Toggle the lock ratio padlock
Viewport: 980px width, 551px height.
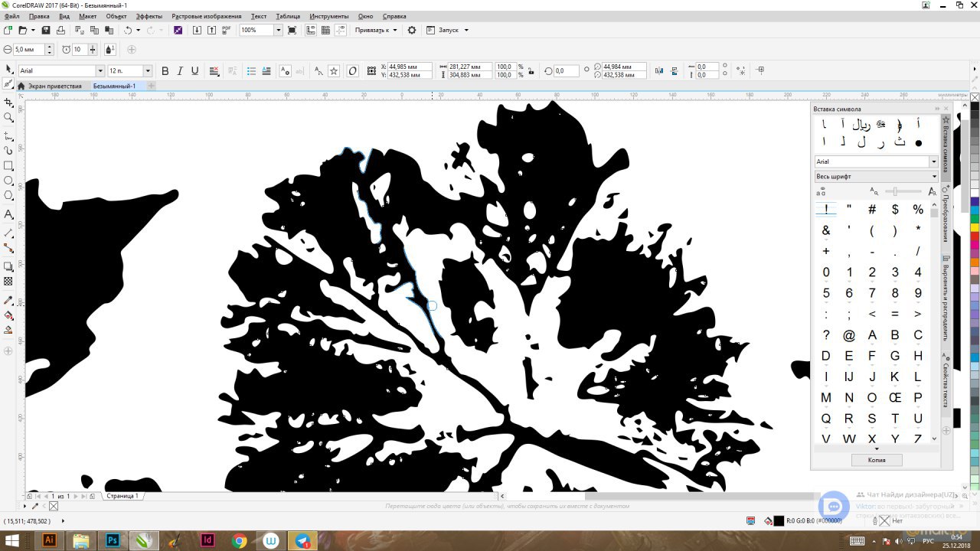pos(531,70)
